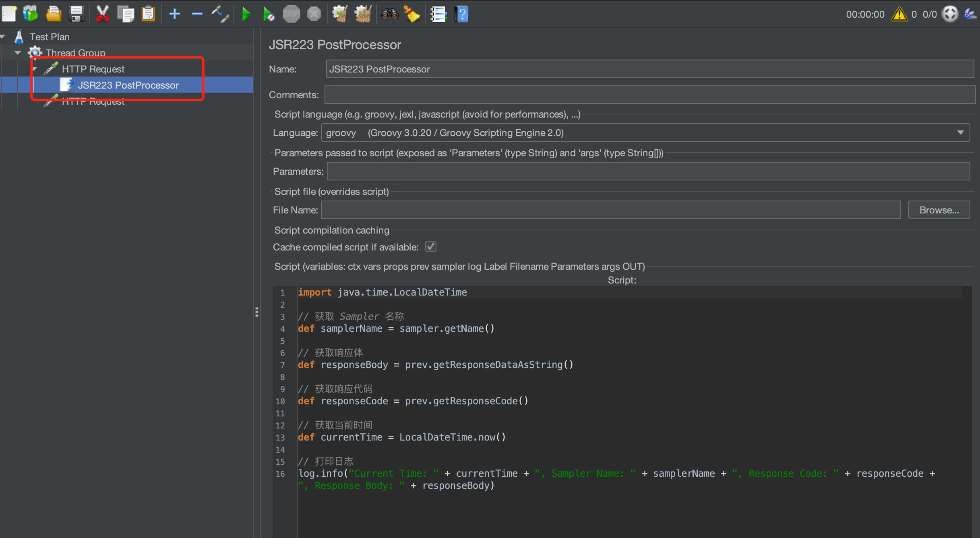Click the yellow warning log icon

(x=899, y=14)
